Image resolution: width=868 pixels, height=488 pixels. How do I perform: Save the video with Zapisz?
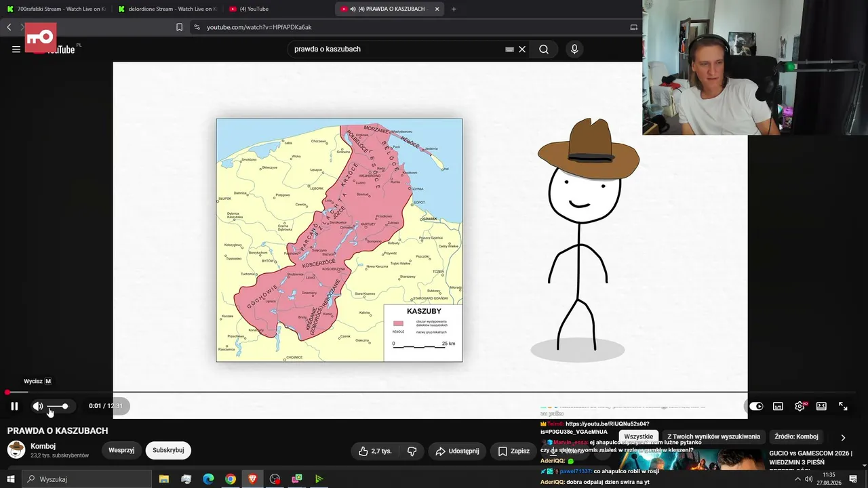pyautogui.click(x=513, y=451)
